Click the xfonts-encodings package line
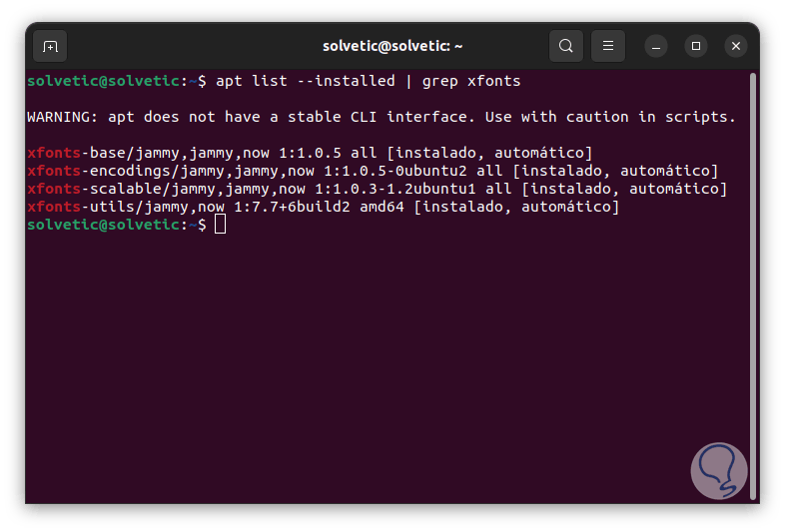Image resolution: width=785 pixels, height=532 pixels. click(372, 171)
